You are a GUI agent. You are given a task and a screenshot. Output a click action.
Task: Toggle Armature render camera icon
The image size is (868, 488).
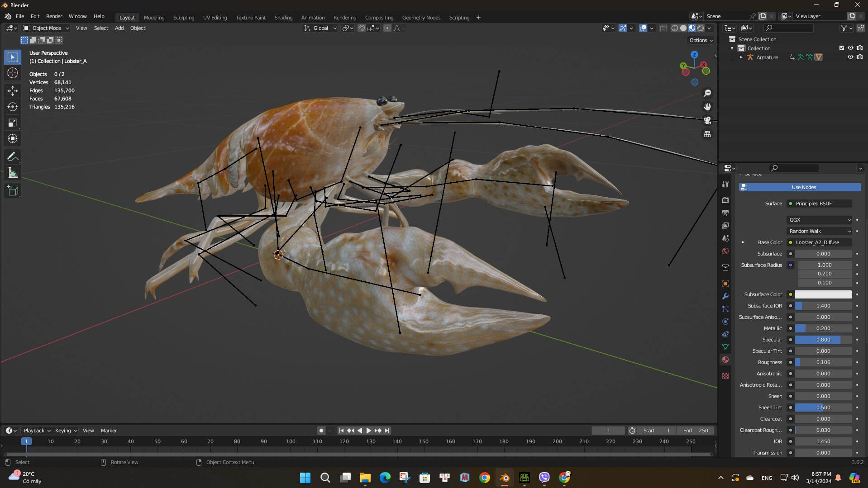click(x=859, y=57)
